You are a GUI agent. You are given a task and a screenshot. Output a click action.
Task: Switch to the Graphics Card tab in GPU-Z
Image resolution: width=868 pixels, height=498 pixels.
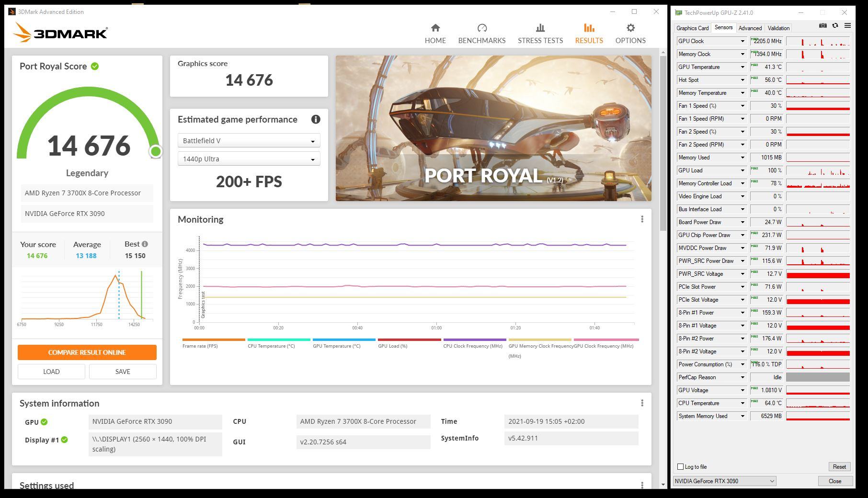point(692,28)
